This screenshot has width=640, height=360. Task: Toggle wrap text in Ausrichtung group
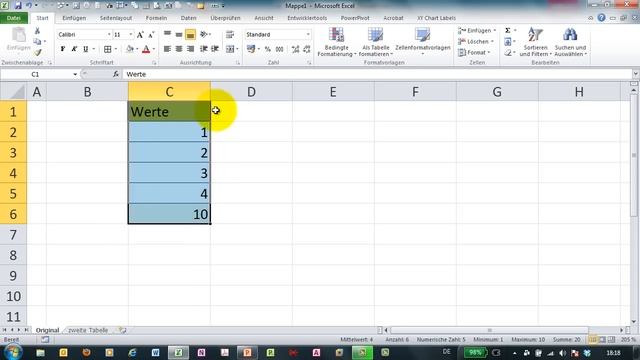click(x=230, y=35)
